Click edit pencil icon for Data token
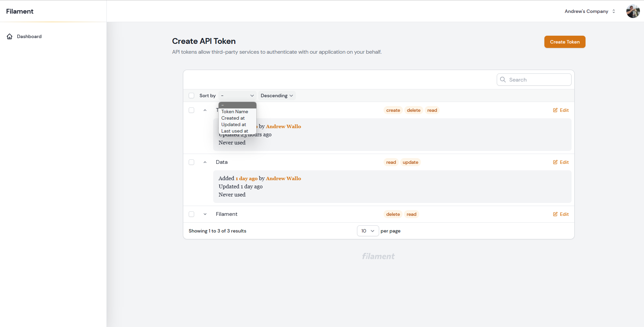This screenshot has width=644, height=327. point(555,162)
